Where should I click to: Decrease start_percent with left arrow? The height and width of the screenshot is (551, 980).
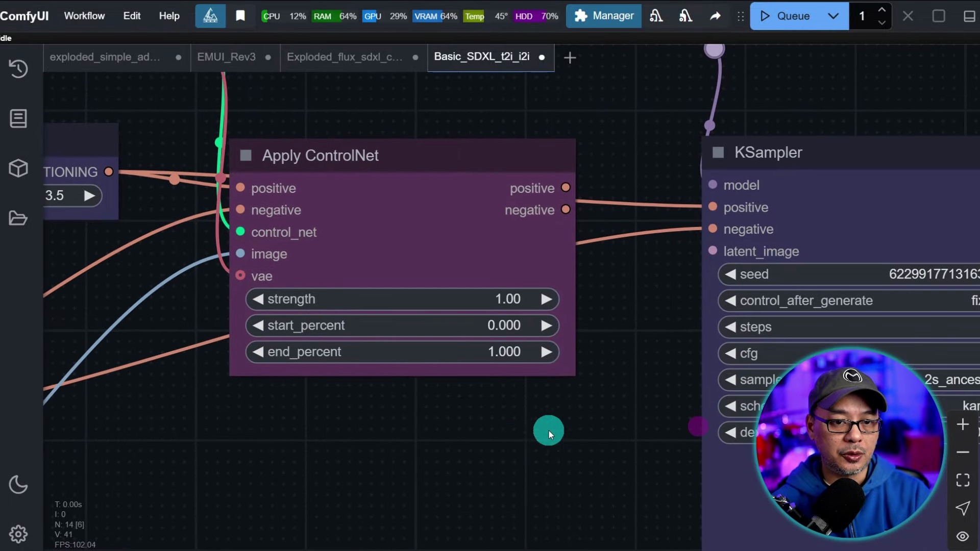(x=258, y=325)
